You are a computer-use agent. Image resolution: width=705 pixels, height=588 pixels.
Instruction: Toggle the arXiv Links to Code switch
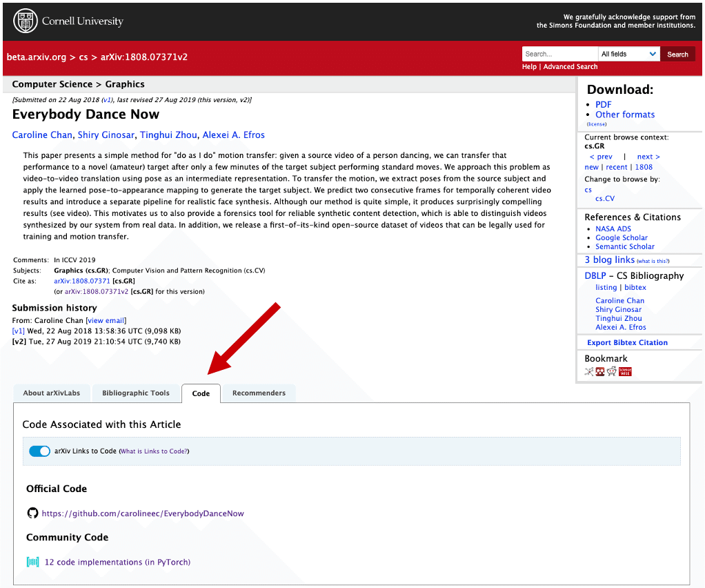click(39, 451)
